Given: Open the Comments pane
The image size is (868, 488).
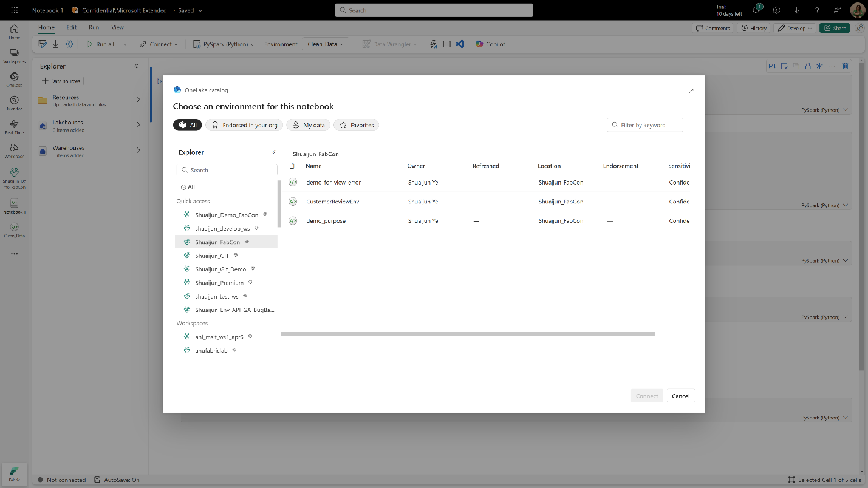Looking at the screenshot, I should [x=713, y=28].
